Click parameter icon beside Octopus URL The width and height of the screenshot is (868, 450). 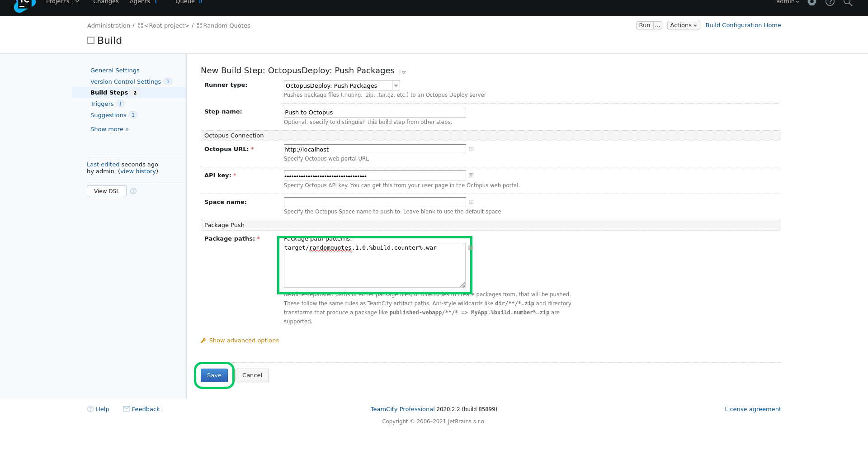(x=471, y=149)
